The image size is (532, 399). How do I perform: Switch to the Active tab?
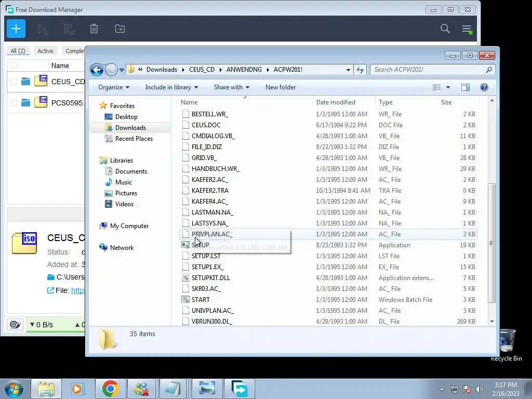coord(46,51)
